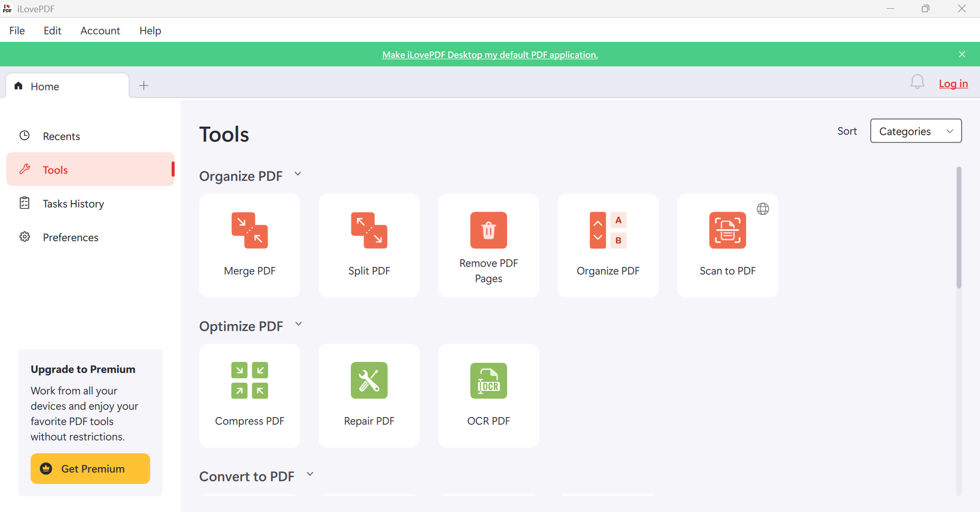Go to Recents in the sidebar
Screen dimensions: 980x512
point(90,136)
